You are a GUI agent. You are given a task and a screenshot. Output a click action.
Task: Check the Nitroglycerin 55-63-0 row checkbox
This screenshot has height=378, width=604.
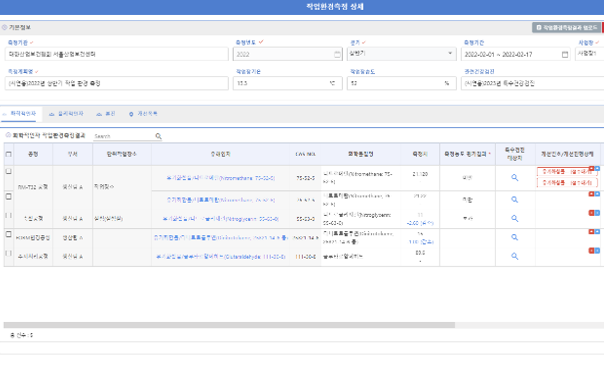(8, 215)
